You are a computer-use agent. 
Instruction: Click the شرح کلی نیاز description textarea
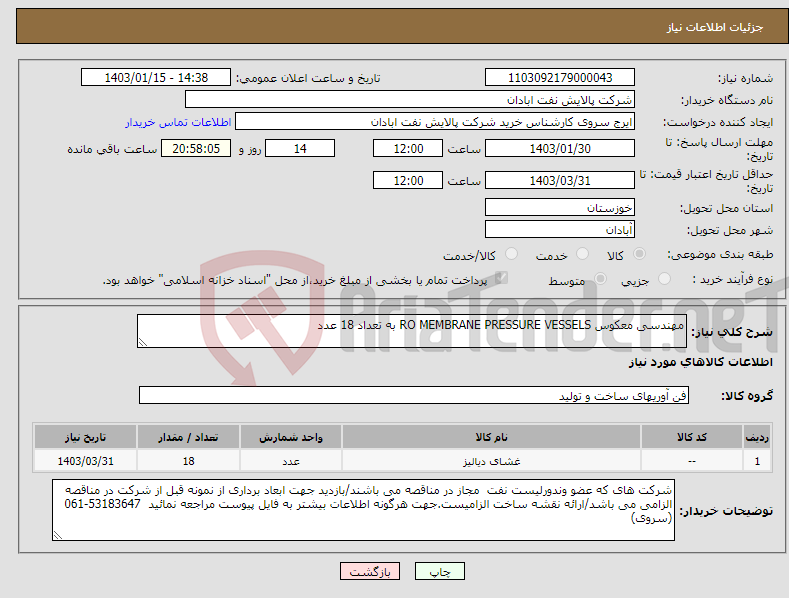point(412,331)
